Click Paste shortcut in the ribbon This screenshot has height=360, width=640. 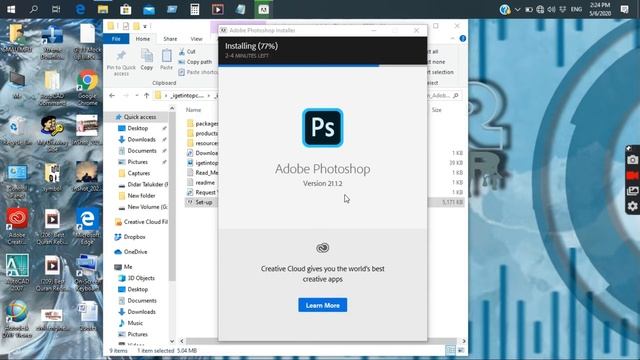[x=198, y=72]
